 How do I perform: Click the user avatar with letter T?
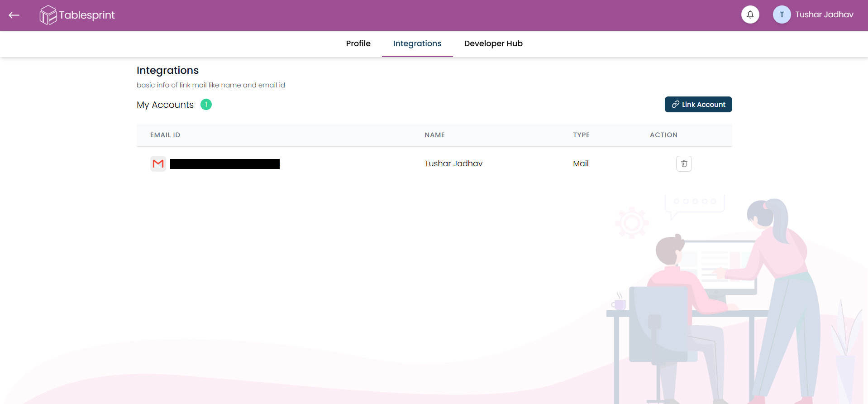pos(782,14)
